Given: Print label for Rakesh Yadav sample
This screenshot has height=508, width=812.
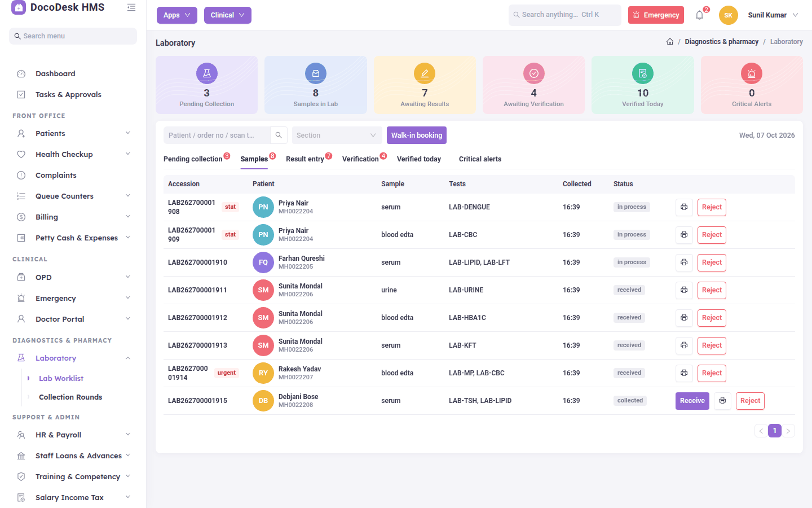Looking at the screenshot, I should [684, 373].
